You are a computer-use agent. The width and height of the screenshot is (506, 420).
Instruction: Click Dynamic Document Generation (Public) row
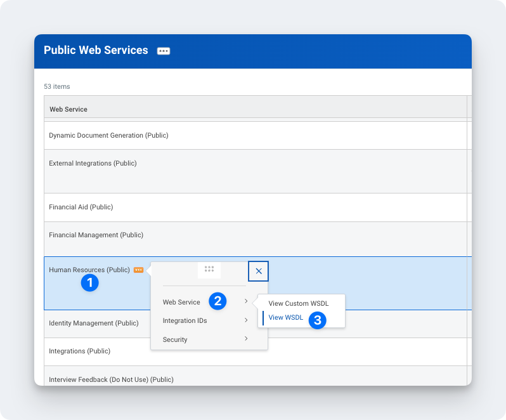pyautogui.click(x=108, y=136)
